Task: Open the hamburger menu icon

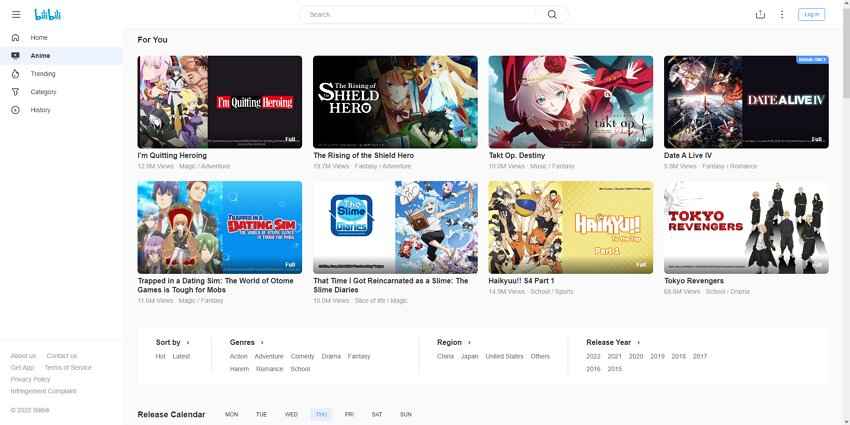Action: coord(16,15)
